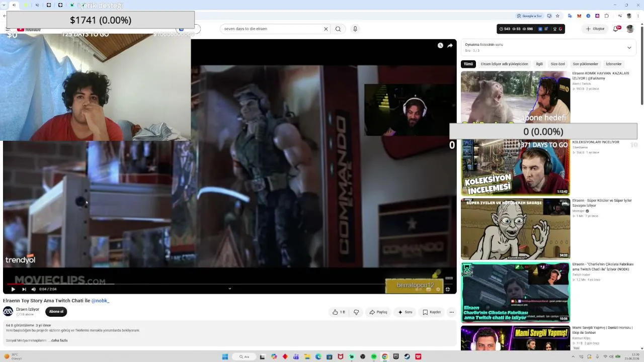The width and height of the screenshot is (644, 362).
Task: Open the three-dot more actions menu below the video
Action: (x=451, y=312)
